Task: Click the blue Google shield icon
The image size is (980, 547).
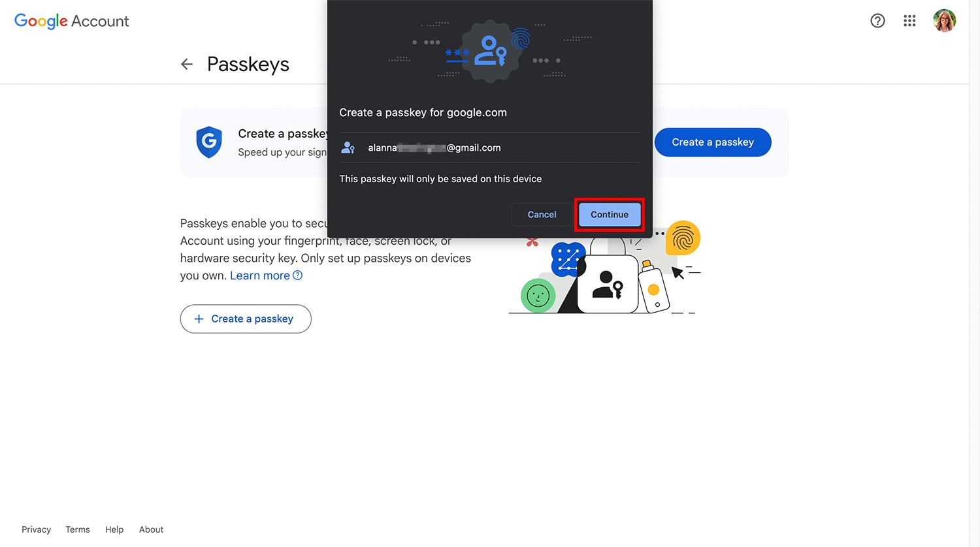Action: pos(209,142)
